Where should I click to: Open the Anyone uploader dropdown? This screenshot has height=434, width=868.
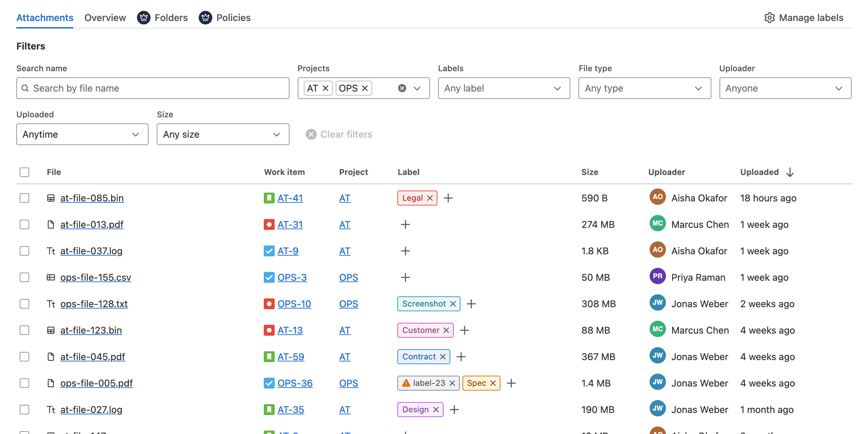pyautogui.click(x=785, y=88)
